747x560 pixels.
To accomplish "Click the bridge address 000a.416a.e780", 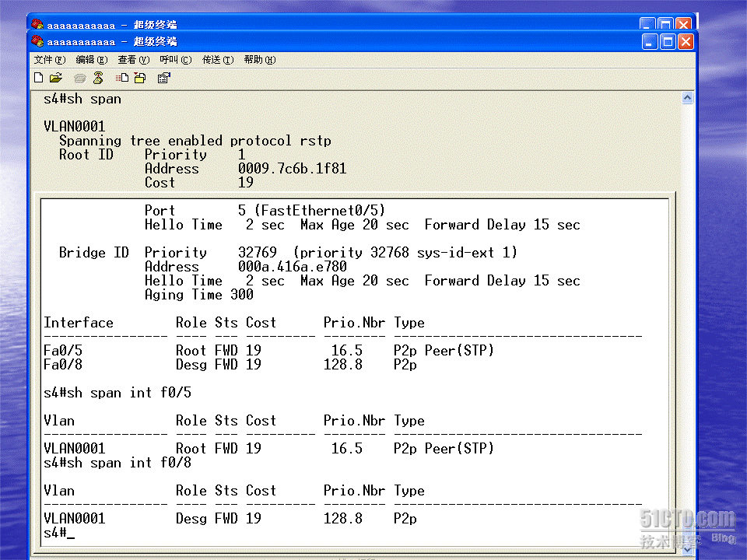I will (x=292, y=267).
